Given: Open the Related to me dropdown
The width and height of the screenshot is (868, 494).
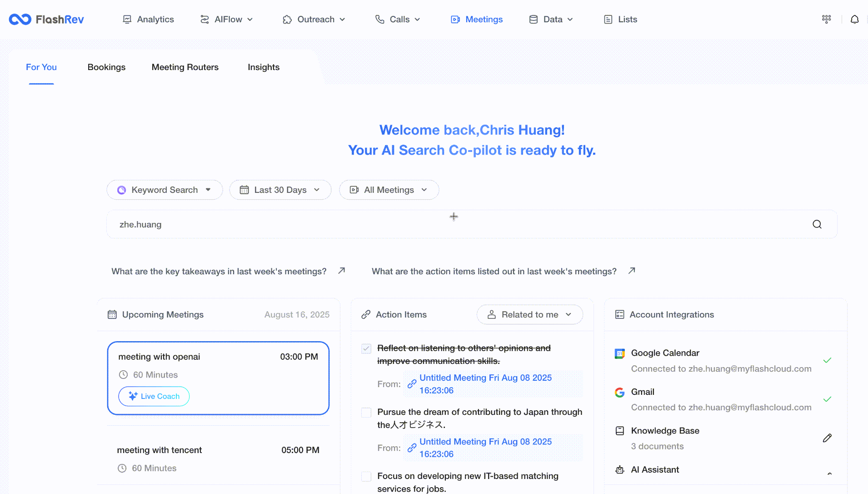Looking at the screenshot, I should tap(530, 314).
